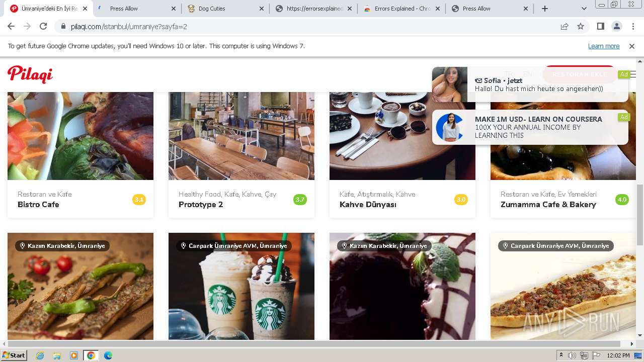The image size is (644, 362).
Task: View site information lock icon
Action: tap(63, 26)
